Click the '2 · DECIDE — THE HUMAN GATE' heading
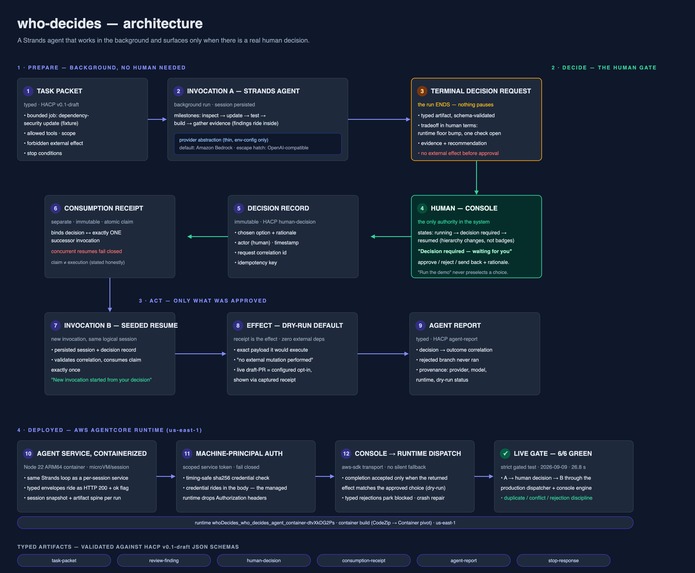 (x=604, y=67)
